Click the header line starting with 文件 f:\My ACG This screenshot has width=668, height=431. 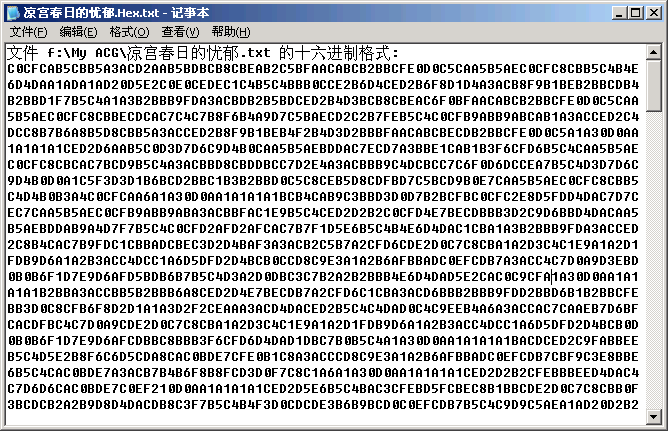click(203, 53)
